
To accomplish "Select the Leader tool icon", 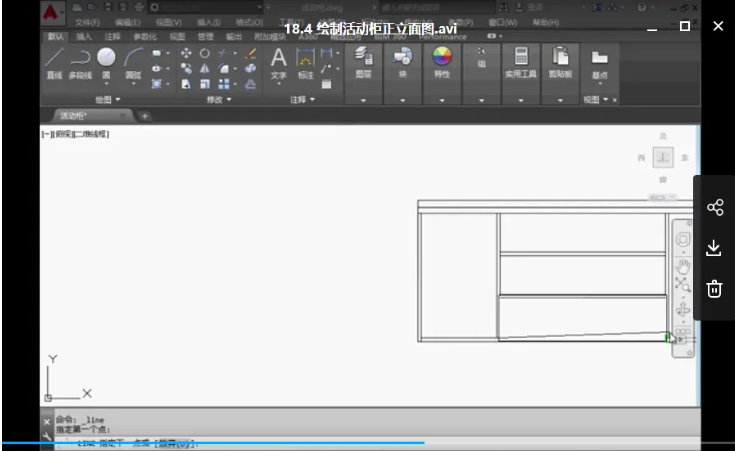I will [327, 69].
